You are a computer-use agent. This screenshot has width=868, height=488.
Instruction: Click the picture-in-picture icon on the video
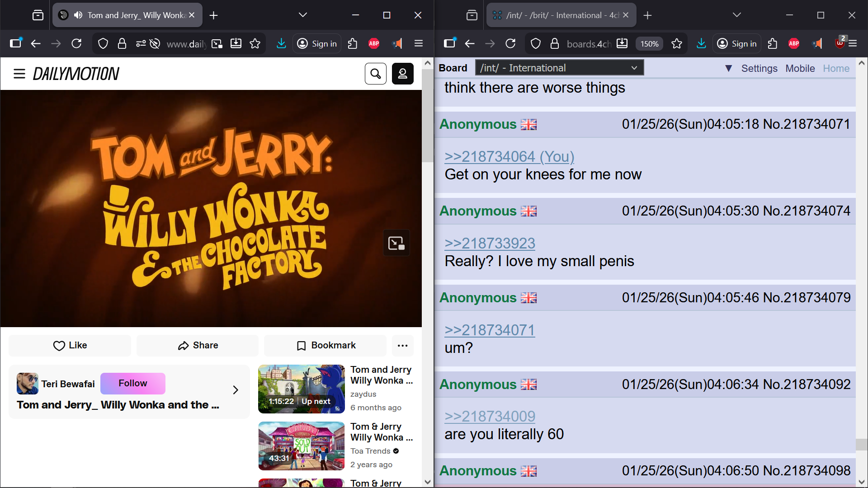pyautogui.click(x=396, y=243)
